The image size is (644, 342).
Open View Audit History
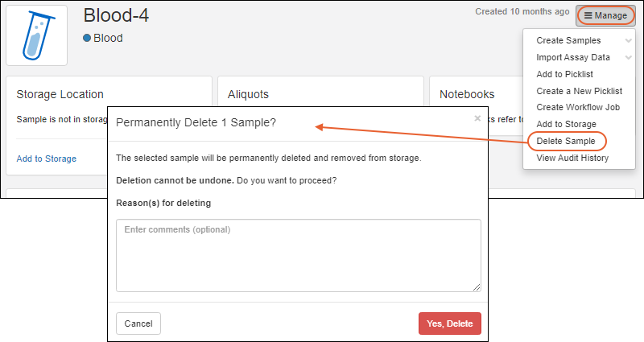click(x=572, y=158)
